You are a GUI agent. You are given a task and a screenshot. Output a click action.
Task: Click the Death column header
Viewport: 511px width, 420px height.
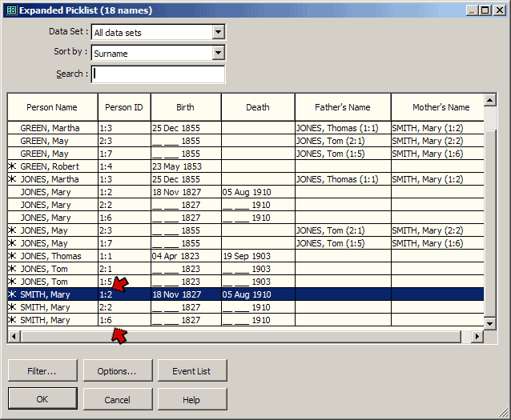tap(258, 107)
